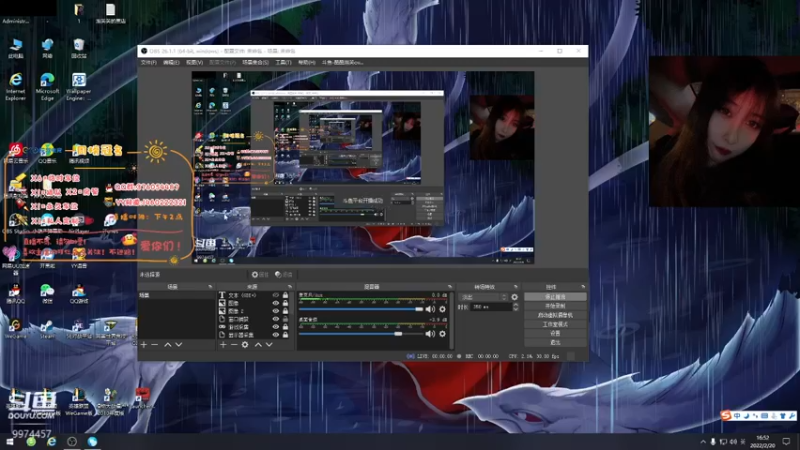800x450 pixels.
Task: Click Internet Explorer icon in taskbar
Action: (52, 441)
